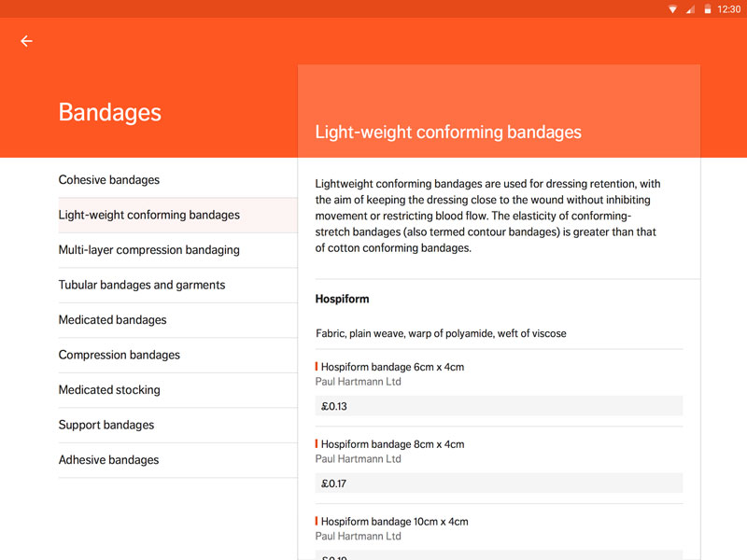Choose Tubular bandages and garments

pos(177,286)
